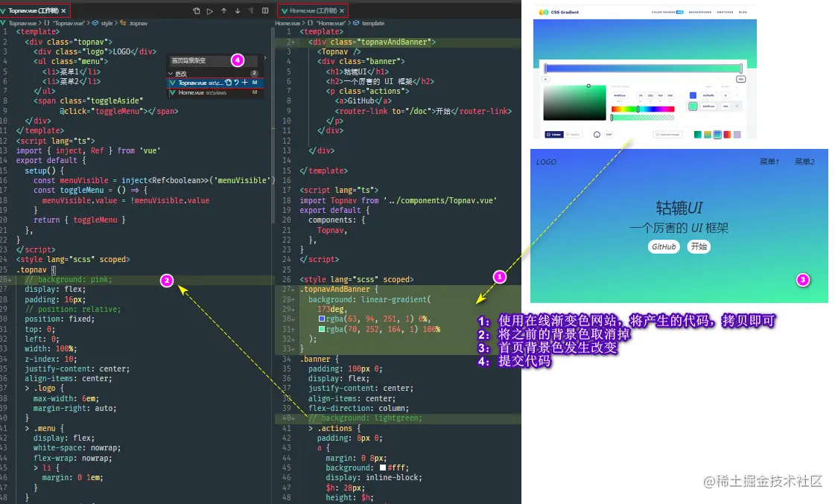Click the commit message input 首页背景渐变
This screenshot has height=504, width=838.
[x=213, y=60]
